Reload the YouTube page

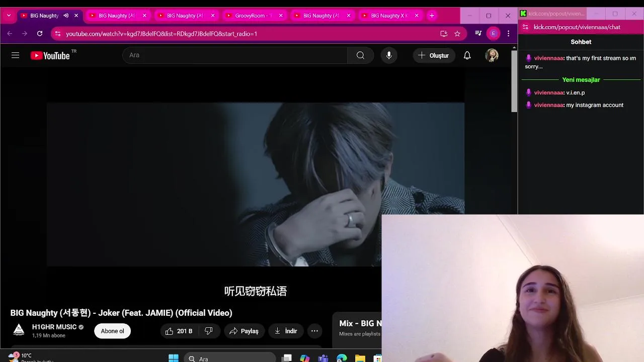[40, 34]
